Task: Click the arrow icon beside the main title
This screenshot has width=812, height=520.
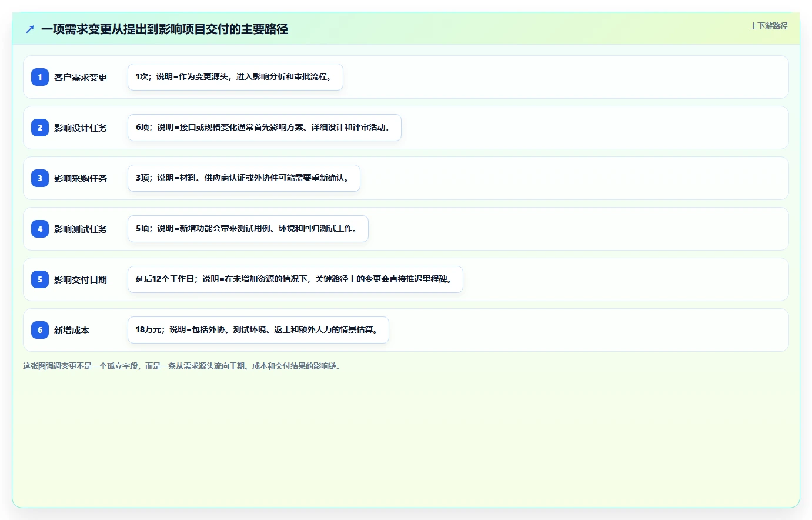Action: click(30, 29)
